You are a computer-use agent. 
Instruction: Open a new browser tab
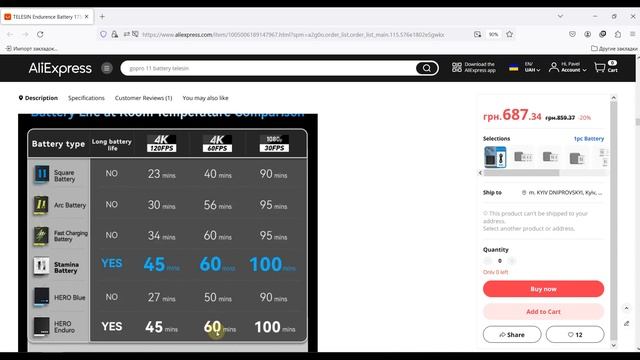pyautogui.click(x=102, y=17)
